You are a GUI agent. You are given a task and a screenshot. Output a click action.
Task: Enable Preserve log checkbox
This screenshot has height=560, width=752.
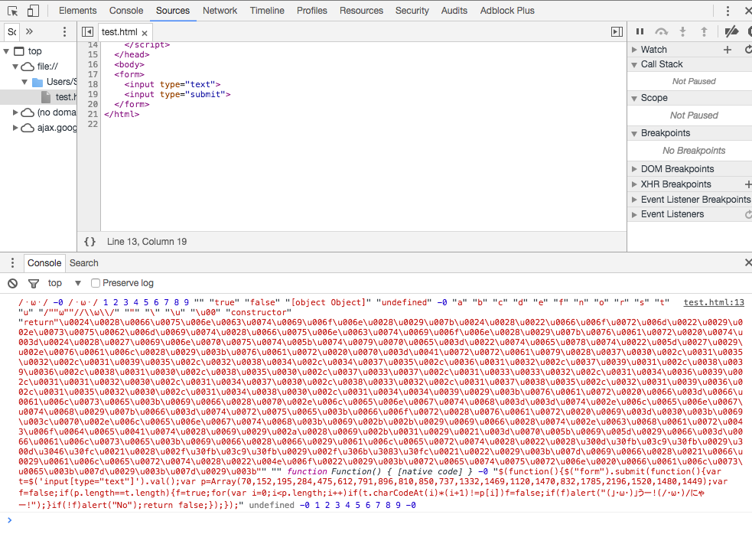96,283
